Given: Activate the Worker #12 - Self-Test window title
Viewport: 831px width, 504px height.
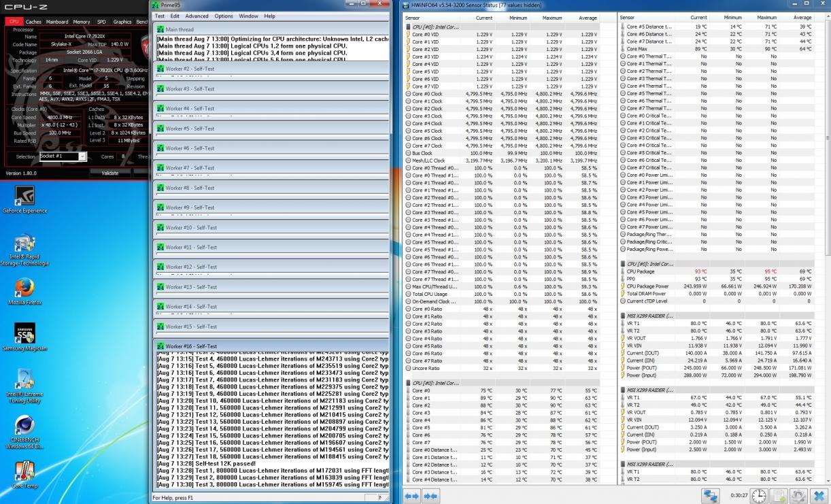Looking at the screenshot, I should 271,267.
